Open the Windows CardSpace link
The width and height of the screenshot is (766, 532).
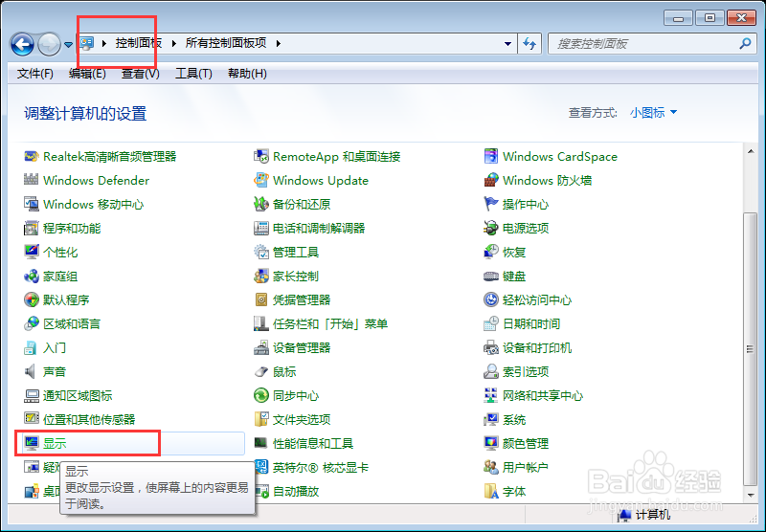coord(560,157)
